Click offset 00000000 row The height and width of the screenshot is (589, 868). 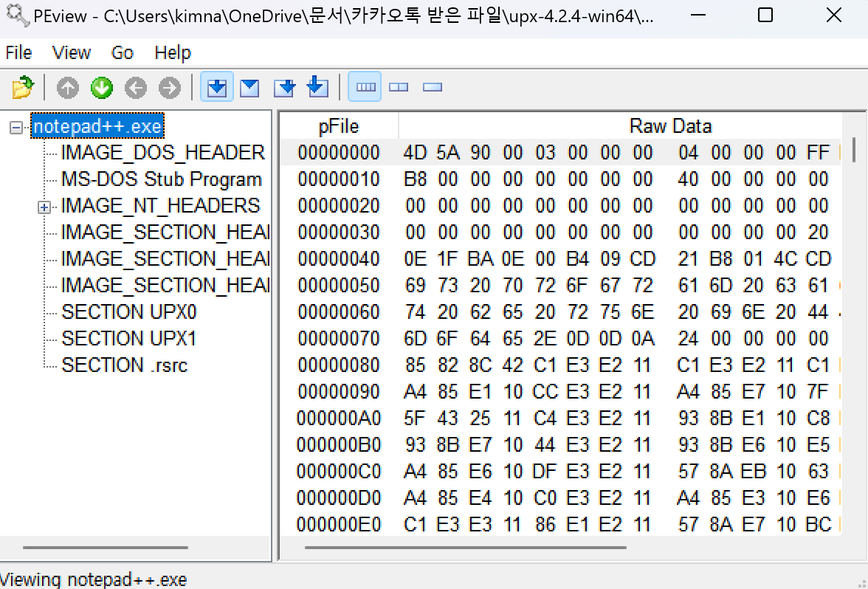point(560,153)
